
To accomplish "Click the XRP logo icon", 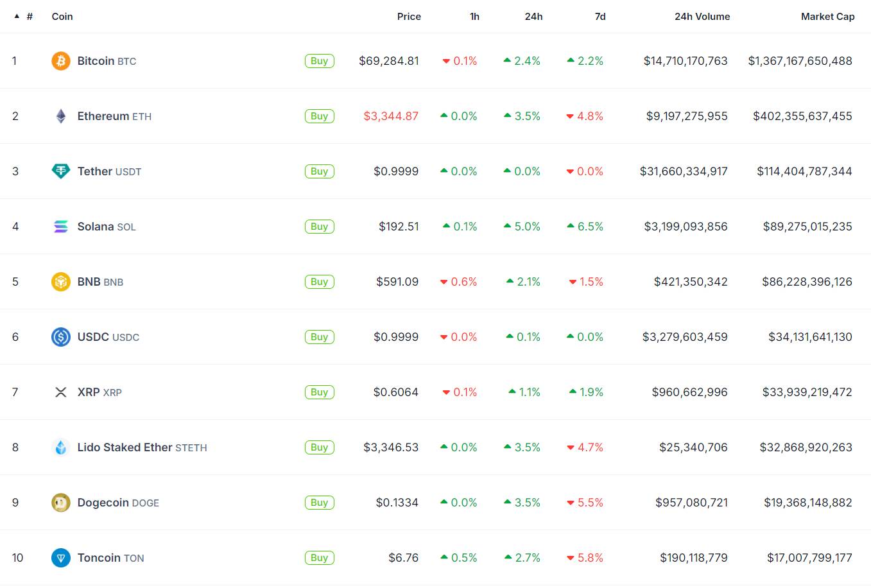I will tap(61, 392).
